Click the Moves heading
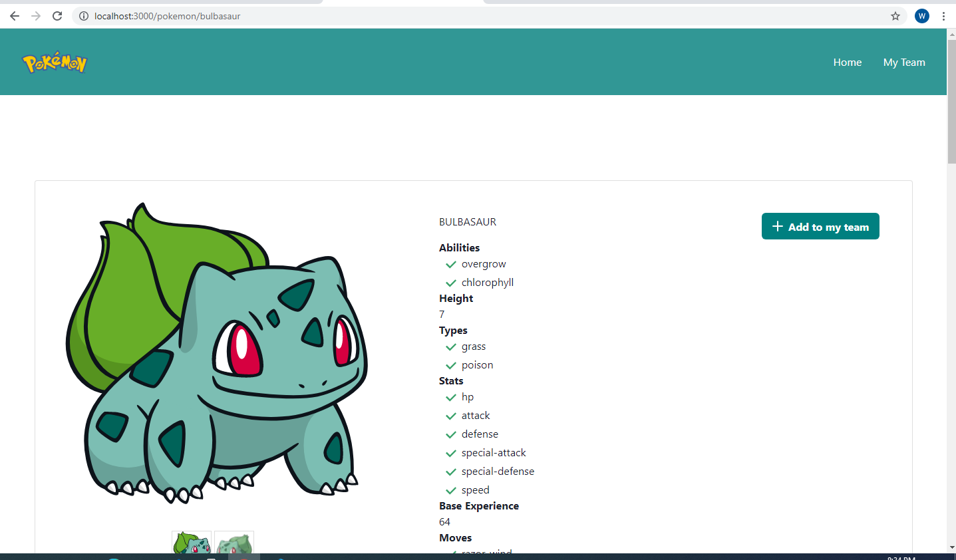 (455, 538)
